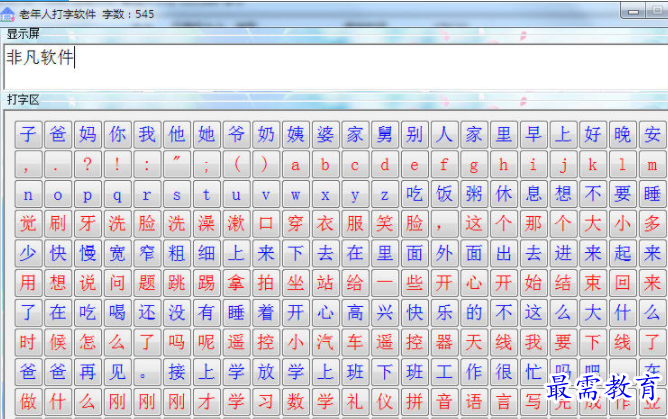Viewport: 668px width, 419px height.
Task: Select the 澡 character key
Action: click(x=207, y=224)
